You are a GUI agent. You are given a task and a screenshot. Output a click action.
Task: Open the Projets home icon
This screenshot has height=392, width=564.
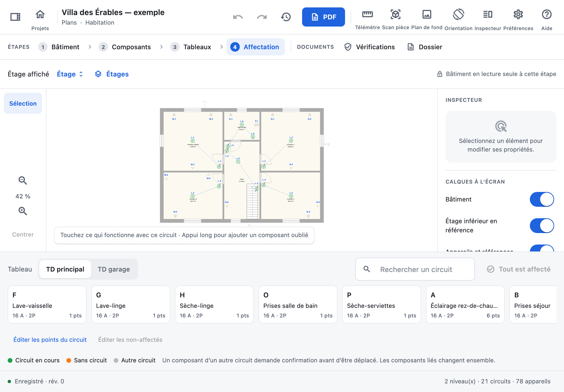pyautogui.click(x=40, y=15)
